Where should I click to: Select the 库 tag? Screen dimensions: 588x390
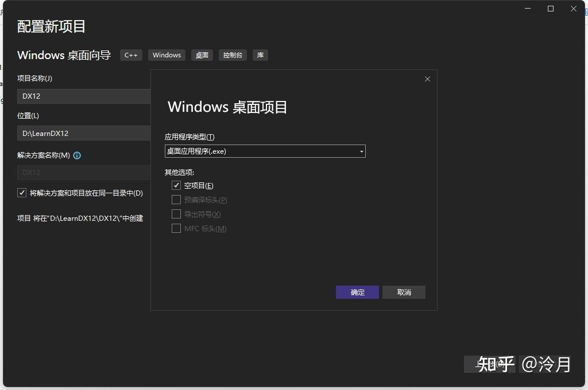pyautogui.click(x=260, y=55)
